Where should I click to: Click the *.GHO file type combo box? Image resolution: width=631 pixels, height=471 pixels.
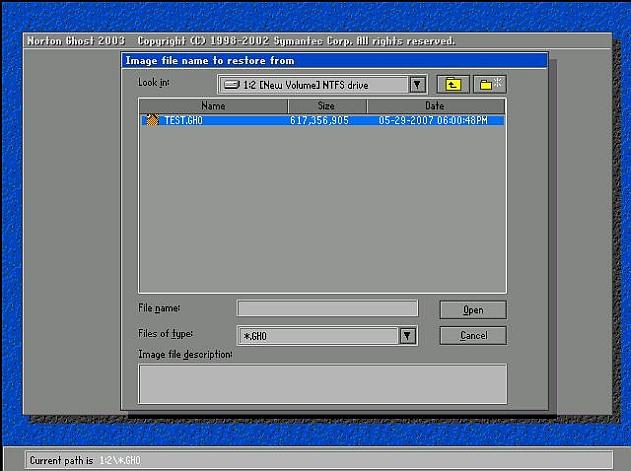[x=327, y=336]
